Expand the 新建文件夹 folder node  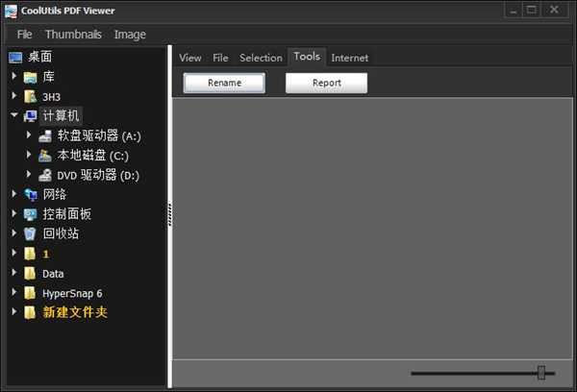(14, 311)
